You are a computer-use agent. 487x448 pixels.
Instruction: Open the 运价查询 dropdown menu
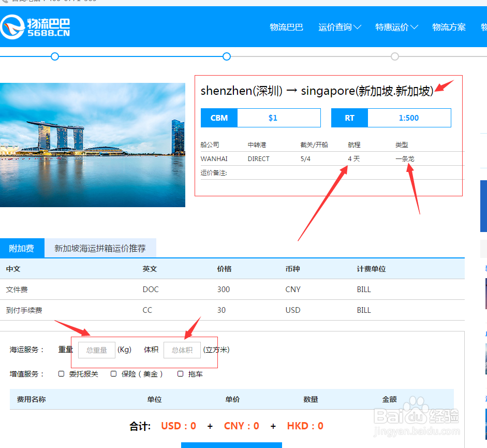(x=339, y=27)
